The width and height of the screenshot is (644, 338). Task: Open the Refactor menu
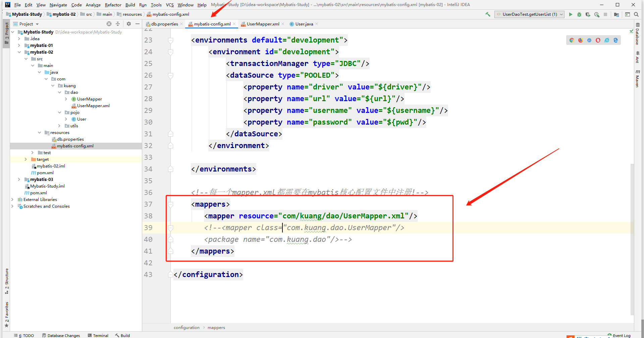113,5
